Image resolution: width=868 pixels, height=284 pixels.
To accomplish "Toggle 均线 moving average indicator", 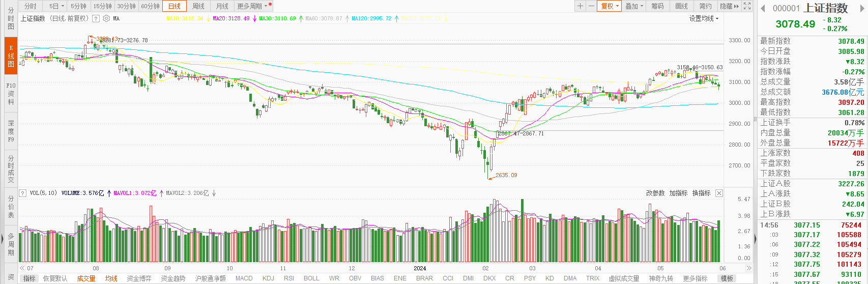I will point(111,278).
